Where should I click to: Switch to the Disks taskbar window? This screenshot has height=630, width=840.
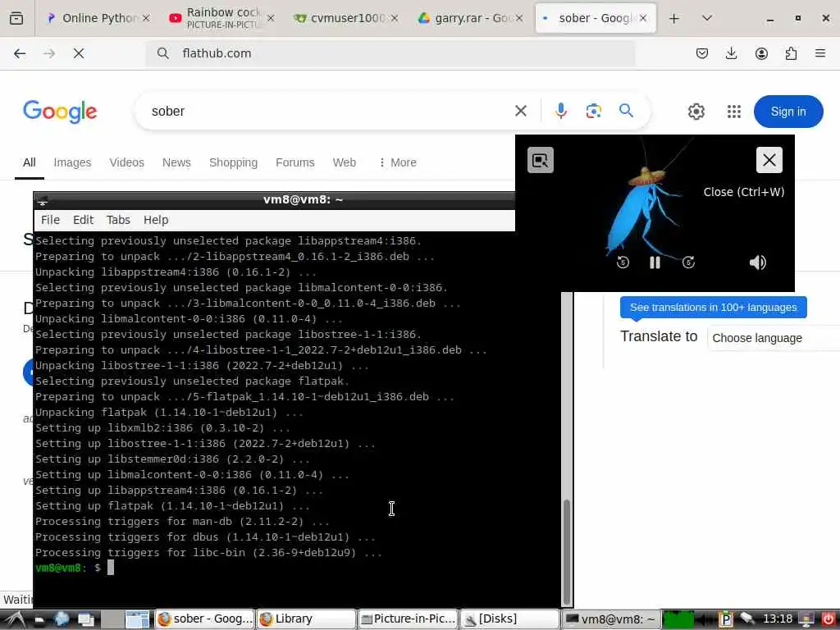point(509,619)
